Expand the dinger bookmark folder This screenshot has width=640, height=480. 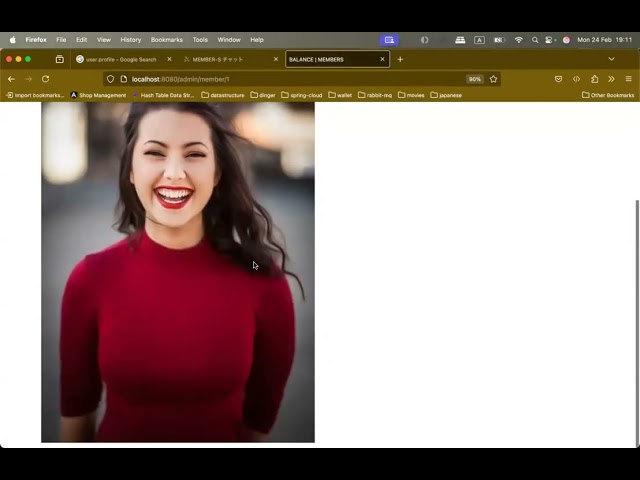(x=263, y=95)
